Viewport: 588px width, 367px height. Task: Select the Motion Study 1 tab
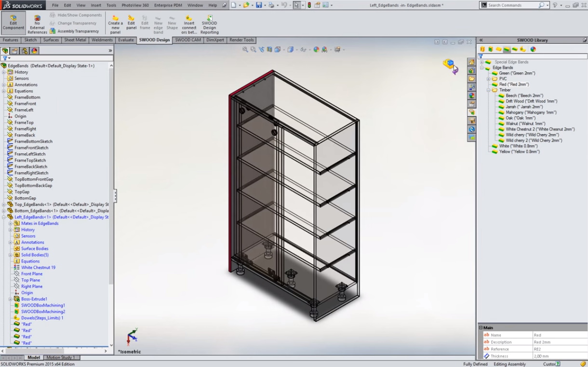[60, 357]
